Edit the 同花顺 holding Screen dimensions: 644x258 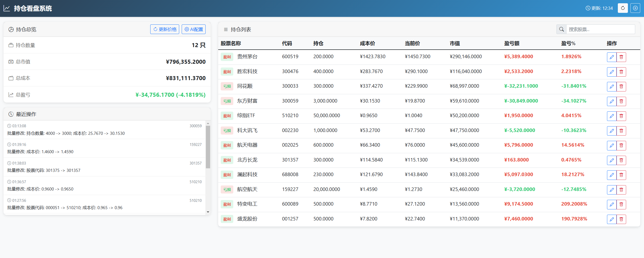(612, 86)
